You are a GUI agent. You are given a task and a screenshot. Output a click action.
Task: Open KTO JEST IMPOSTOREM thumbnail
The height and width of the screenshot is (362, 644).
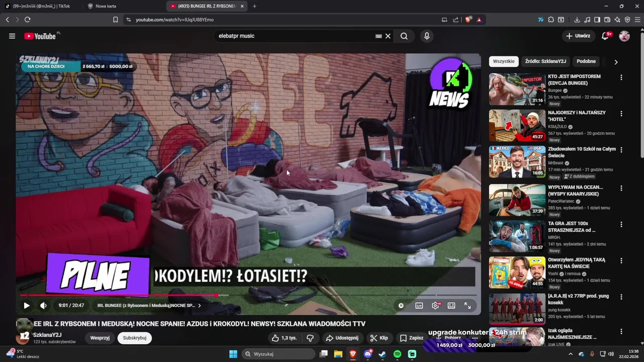[x=517, y=89]
